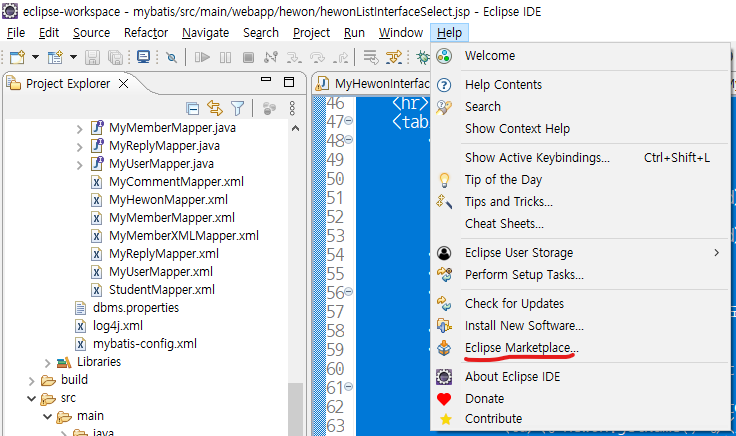Select MyMemberXMLMapper.xml file

click(x=184, y=236)
